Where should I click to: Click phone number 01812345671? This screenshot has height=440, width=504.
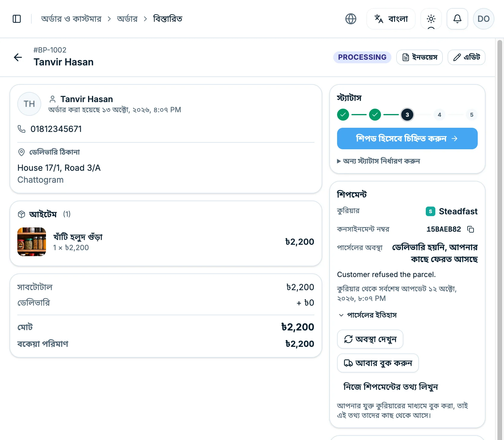pos(56,129)
